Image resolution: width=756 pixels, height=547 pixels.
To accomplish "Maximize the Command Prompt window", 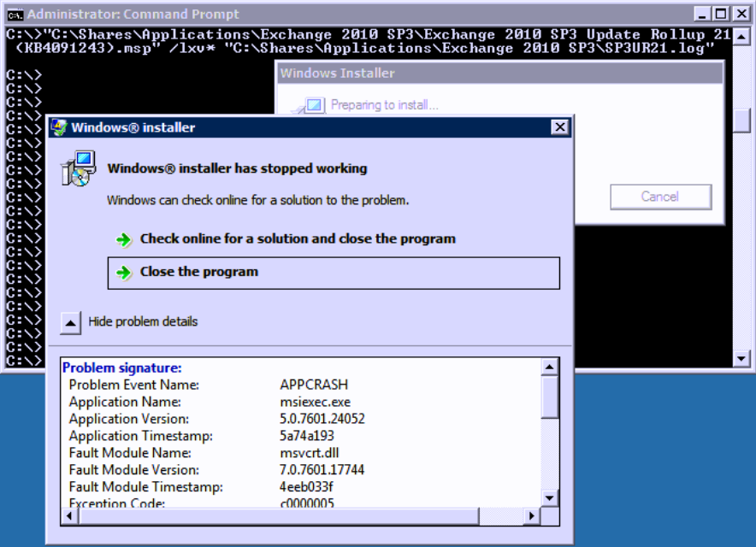I will (x=721, y=14).
